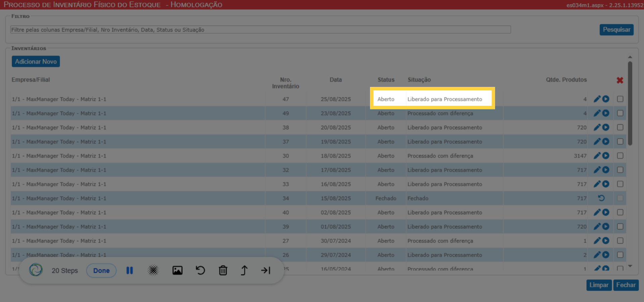Click the 20 Steps counter label
Image resolution: width=644 pixels, height=302 pixels.
point(65,270)
